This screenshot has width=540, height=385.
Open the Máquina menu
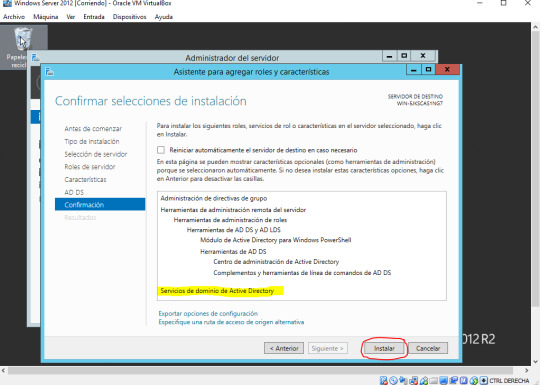(45, 17)
